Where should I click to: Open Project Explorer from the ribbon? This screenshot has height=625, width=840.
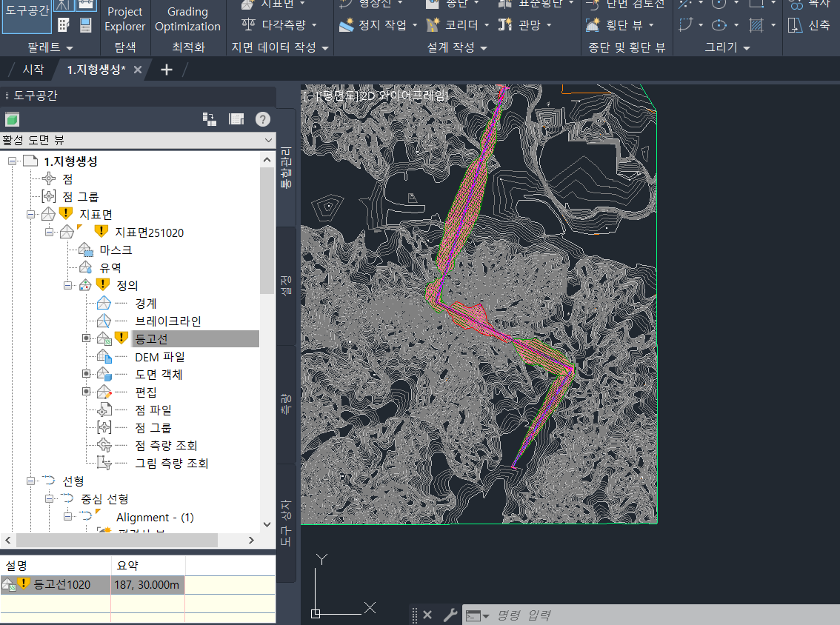point(124,19)
